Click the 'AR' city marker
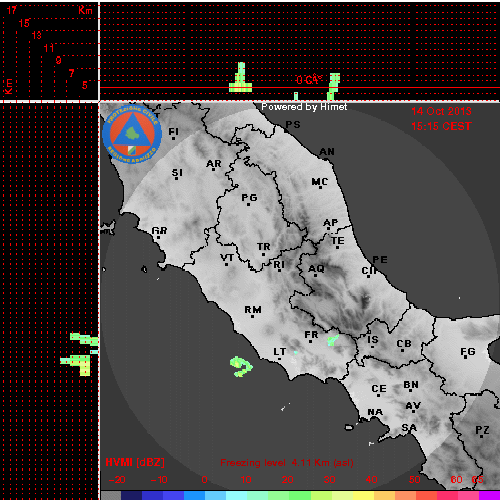Viewport: 500px width, 500px height. pos(214,165)
